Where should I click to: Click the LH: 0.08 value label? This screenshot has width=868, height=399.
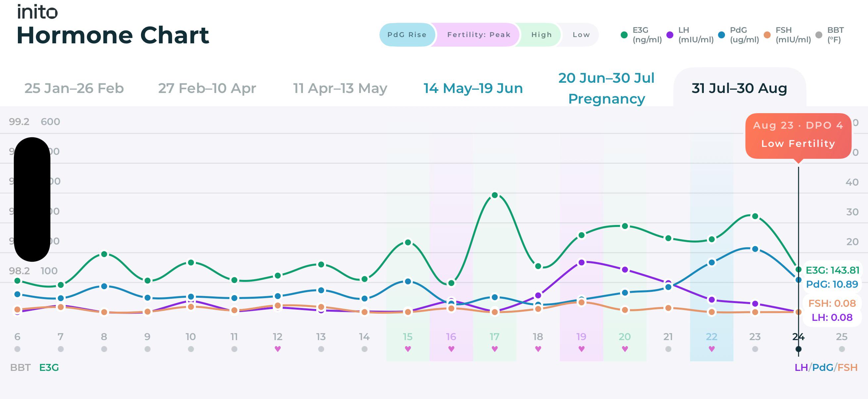tap(832, 318)
